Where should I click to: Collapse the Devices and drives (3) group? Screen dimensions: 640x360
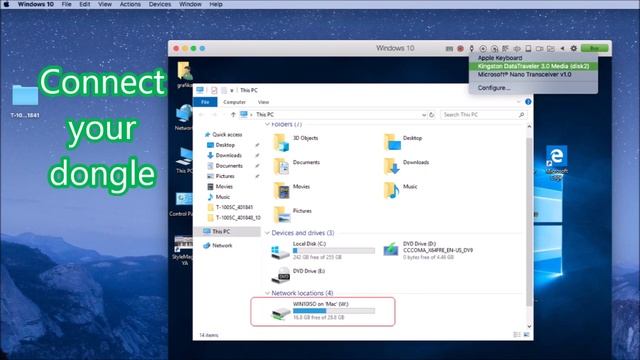pyautogui.click(x=267, y=233)
